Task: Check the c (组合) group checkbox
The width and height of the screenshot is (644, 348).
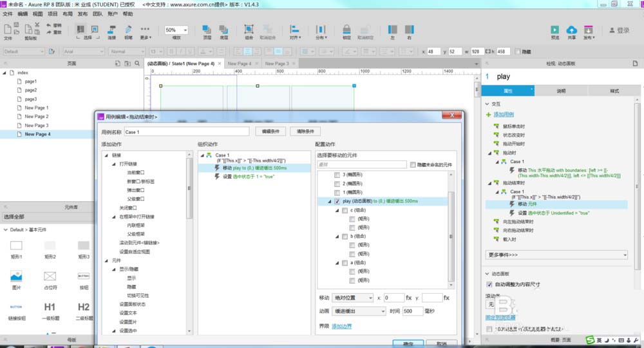Action: click(x=345, y=210)
